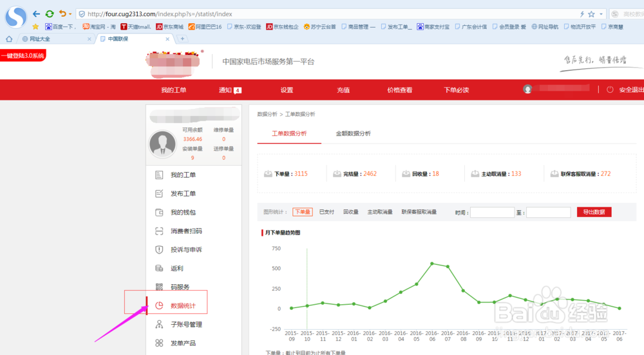Click the icon beside 联保客服取消量: 272
Image resolution: width=644 pixels, height=355 pixels.
coord(554,174)
